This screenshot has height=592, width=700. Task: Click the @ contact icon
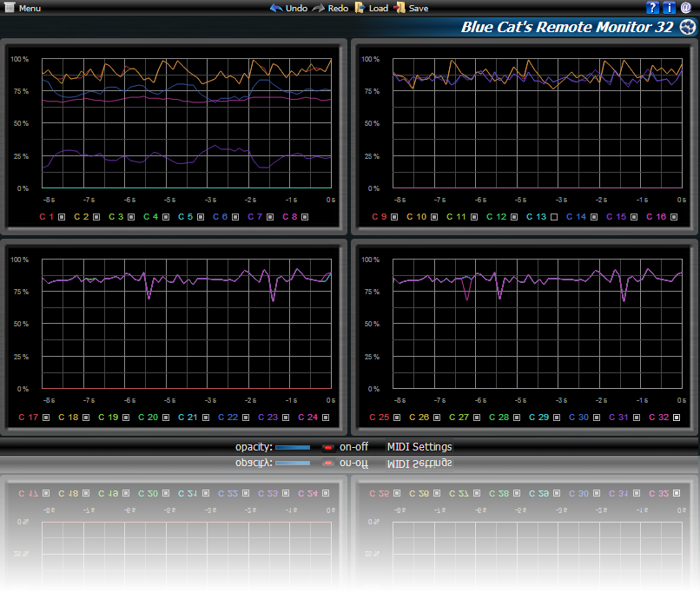686,8
